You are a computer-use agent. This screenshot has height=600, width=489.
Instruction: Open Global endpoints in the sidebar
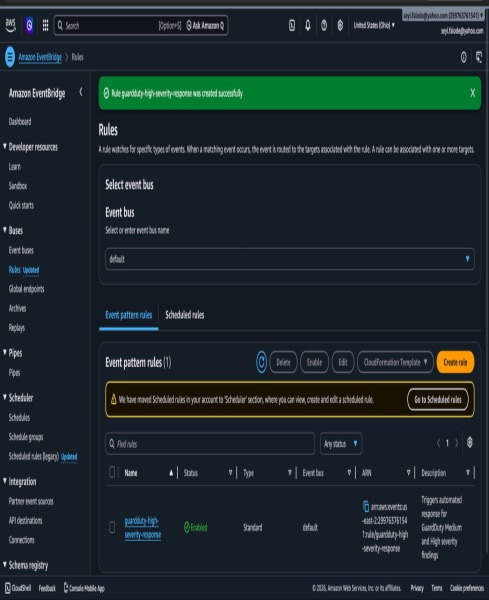26,289
